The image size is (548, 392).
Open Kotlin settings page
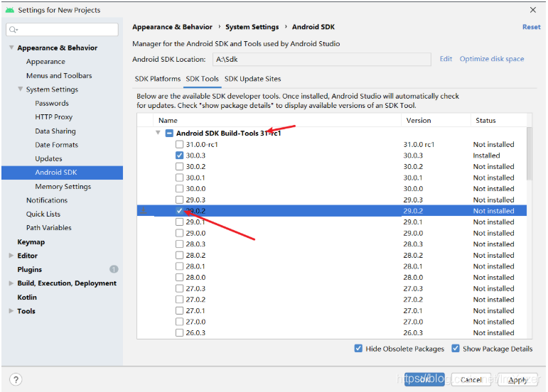coord(27,297)
